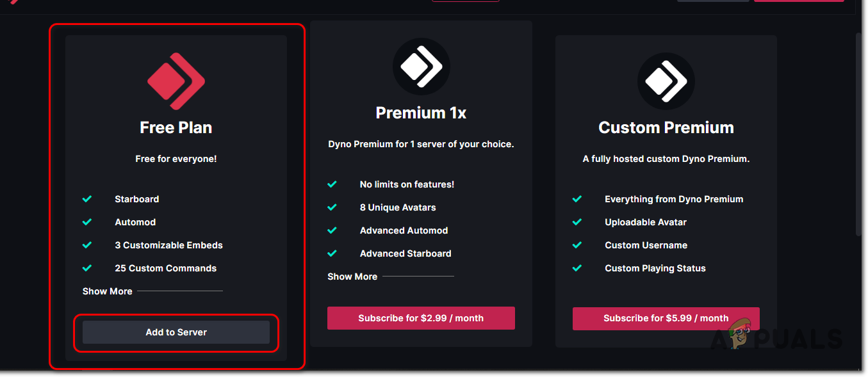This screenshot has height=377, width=868.
Task: Click the checkmark beside Uploadable Avatar
Action: [x=577, y=222]
